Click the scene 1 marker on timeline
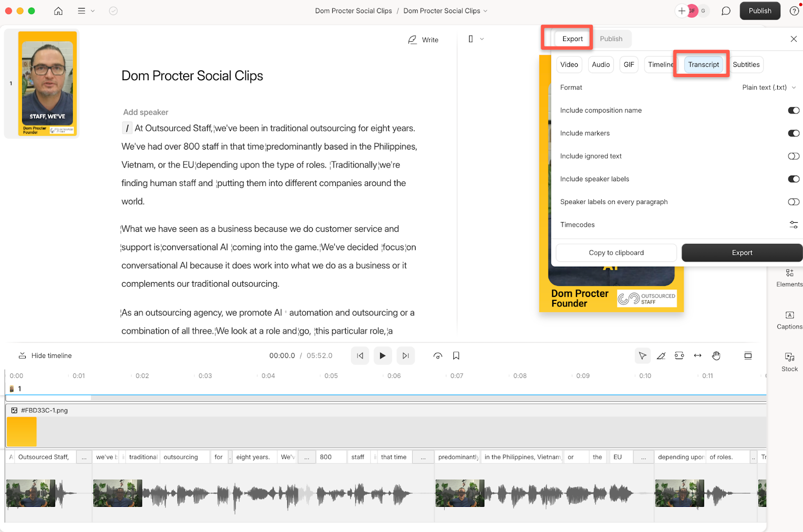 coord(16,389)
